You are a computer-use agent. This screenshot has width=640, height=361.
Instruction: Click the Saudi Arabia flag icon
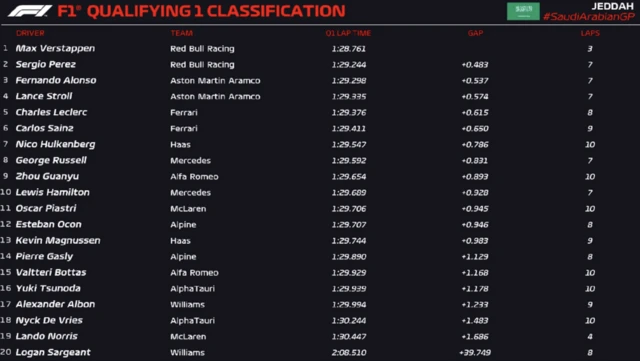coord(523,11)
